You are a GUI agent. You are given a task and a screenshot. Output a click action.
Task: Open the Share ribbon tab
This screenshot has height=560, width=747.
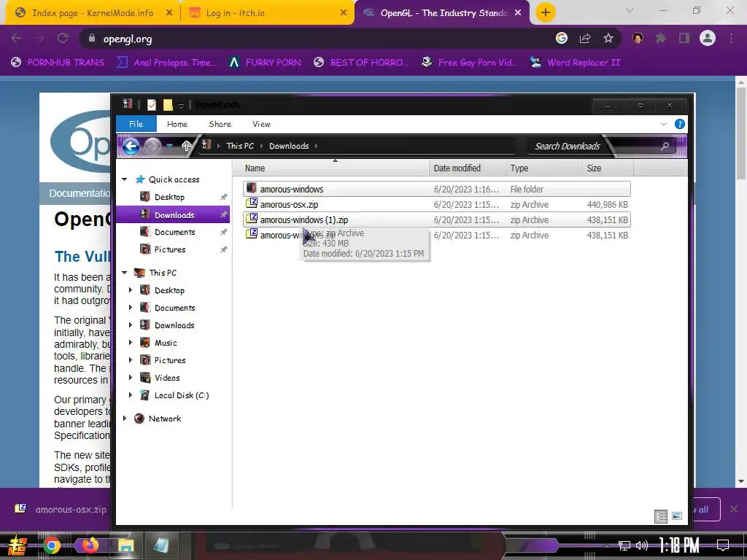tap(220, 124)
